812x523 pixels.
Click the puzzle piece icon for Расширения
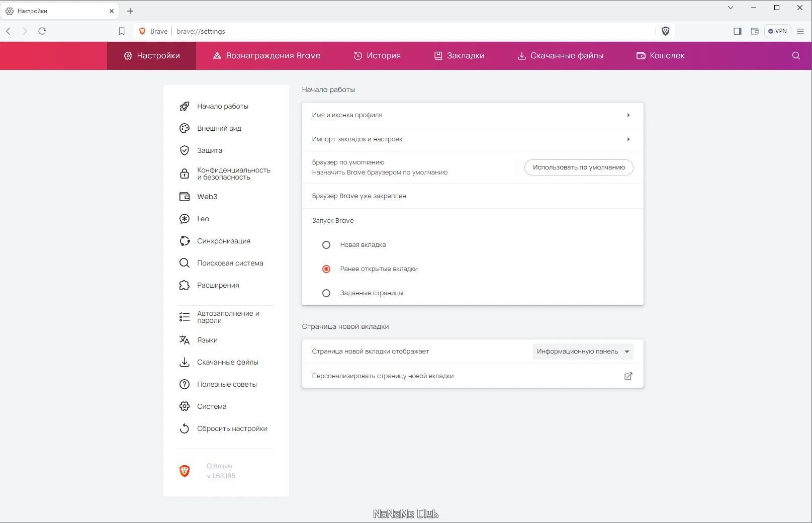pos(185,285)
